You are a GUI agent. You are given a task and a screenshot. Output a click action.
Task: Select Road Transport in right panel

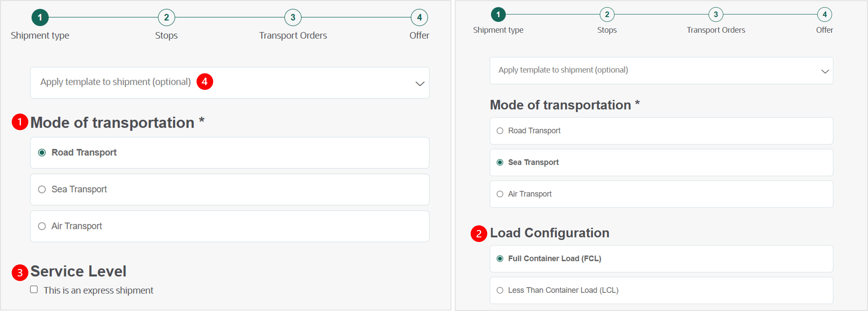click(661, 131)
